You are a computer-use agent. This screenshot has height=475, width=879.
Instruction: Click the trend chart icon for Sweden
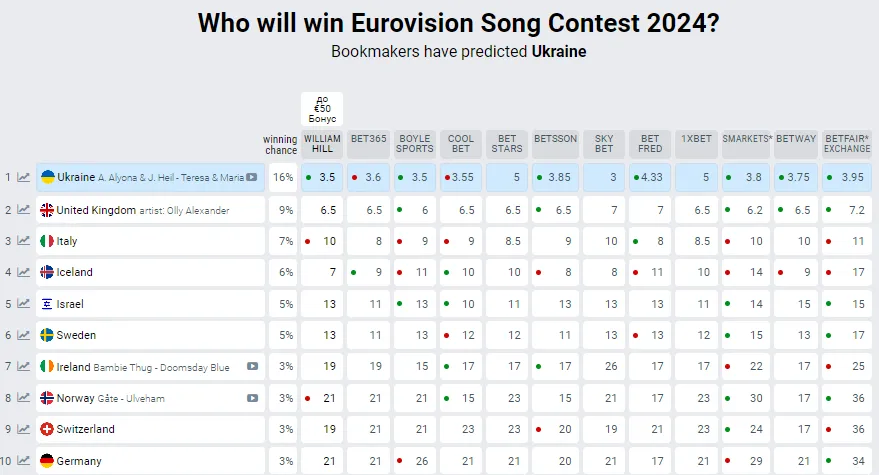[23, 335]
